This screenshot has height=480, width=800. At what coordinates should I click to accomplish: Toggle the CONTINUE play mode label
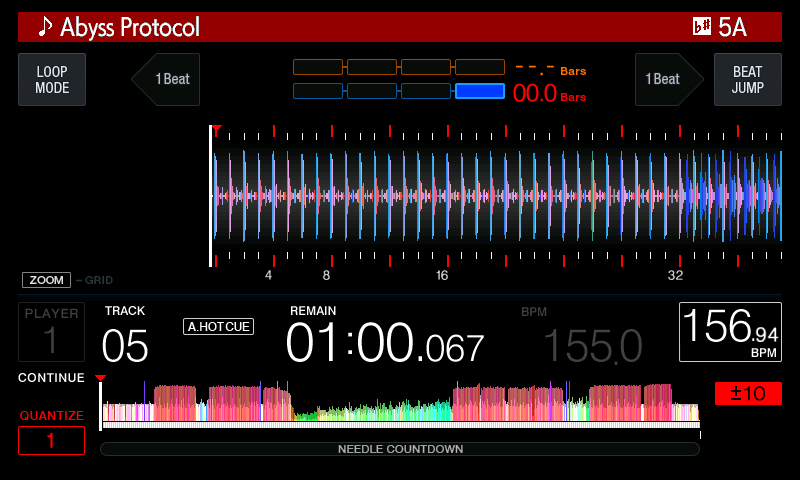pyautogui.click(x=52, y=377)
